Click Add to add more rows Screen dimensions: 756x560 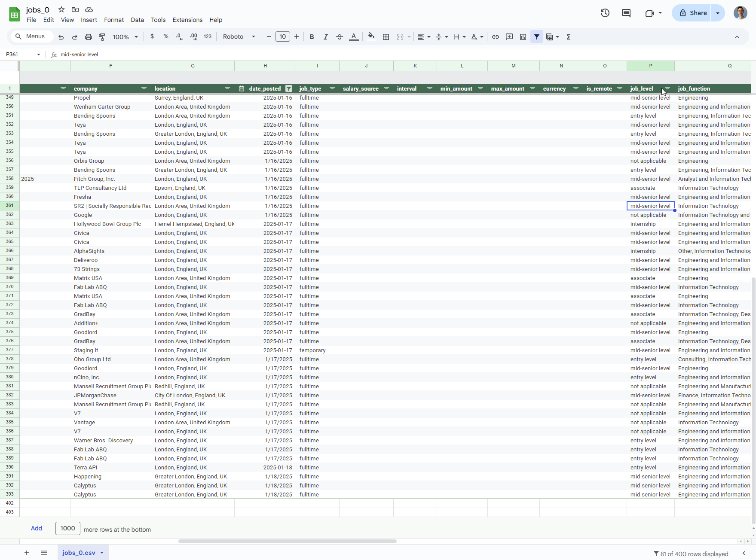[x=37, y=529]
